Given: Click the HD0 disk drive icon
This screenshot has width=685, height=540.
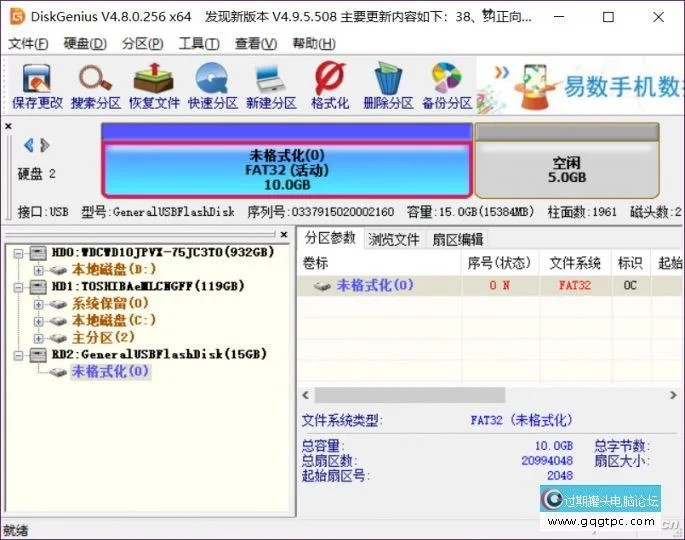Looking at the screenshot, I should point(38,253).
